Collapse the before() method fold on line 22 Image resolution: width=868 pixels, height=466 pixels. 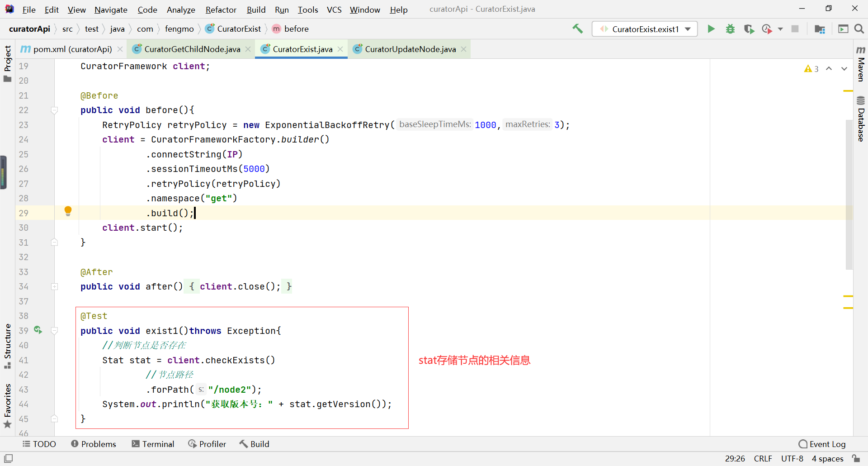click(54, 110)
